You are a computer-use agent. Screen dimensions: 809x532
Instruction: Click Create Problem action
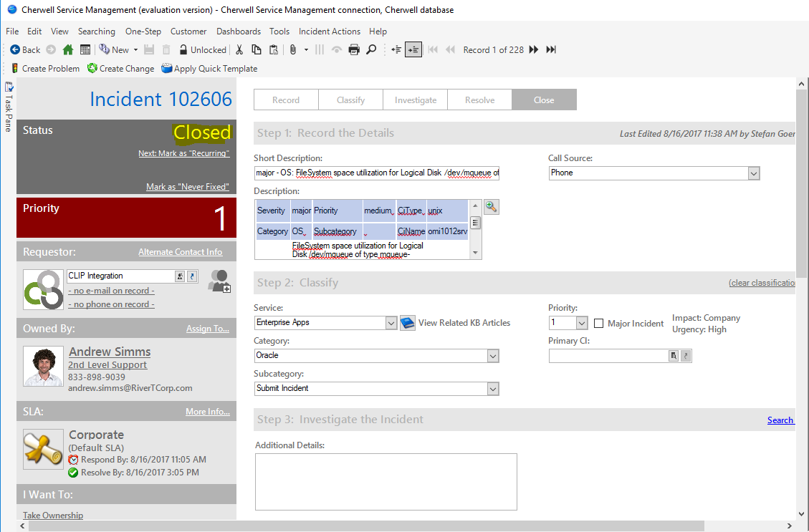click(x=45, y=69)
